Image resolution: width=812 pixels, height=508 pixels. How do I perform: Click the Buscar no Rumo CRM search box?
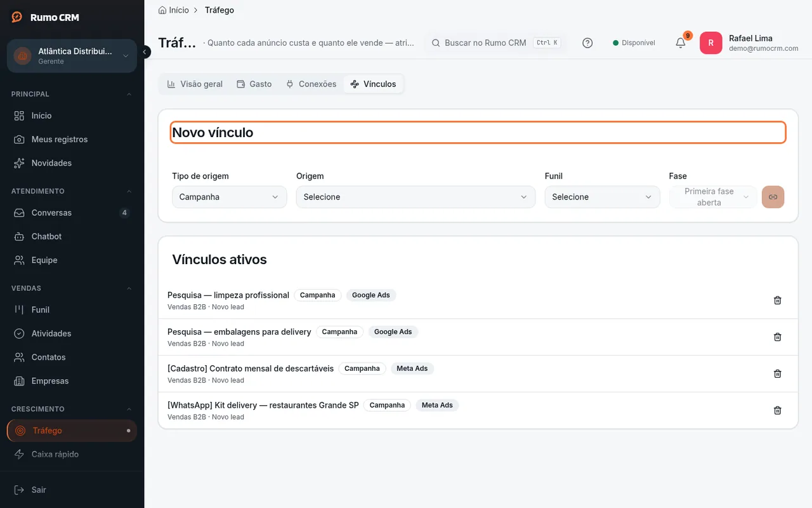click(x=495, y=43)
